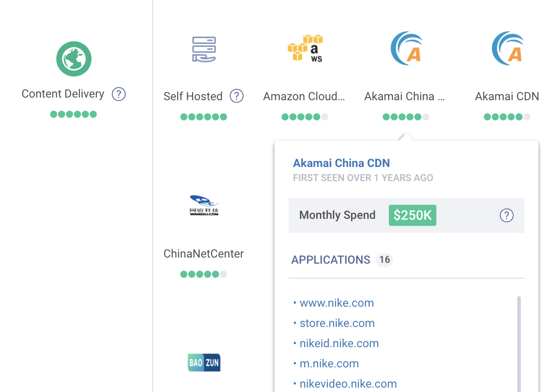The width and height of the screenshot is (556, 392).
Task: Follow the nikeid.nike.com link
Action: (x=339, y=343)
